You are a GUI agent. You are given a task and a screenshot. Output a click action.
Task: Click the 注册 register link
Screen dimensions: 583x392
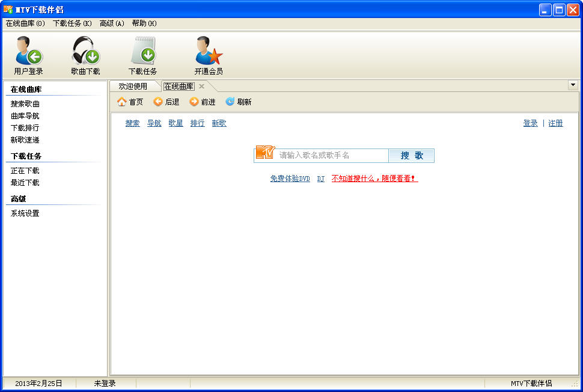tap(555, 123)
